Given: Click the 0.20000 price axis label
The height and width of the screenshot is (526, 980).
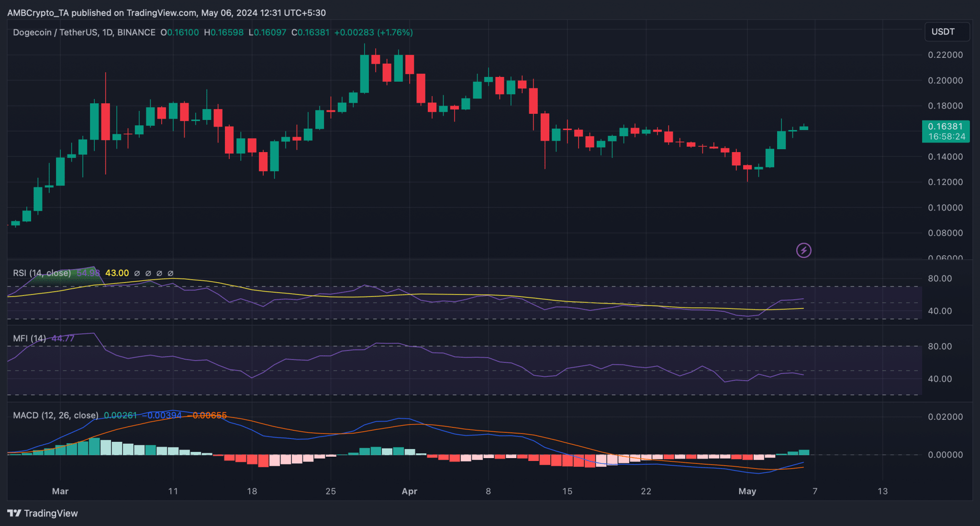Looking at the screenshot, I should (945, 80).
